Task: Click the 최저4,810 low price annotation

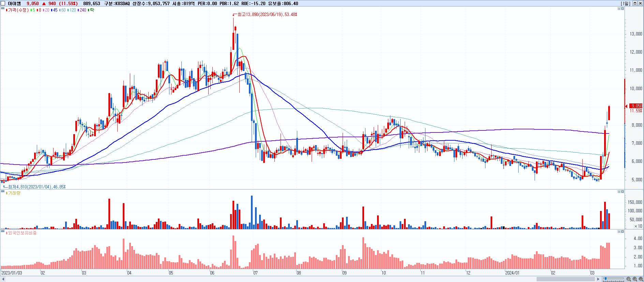Action: click(34, 187)
